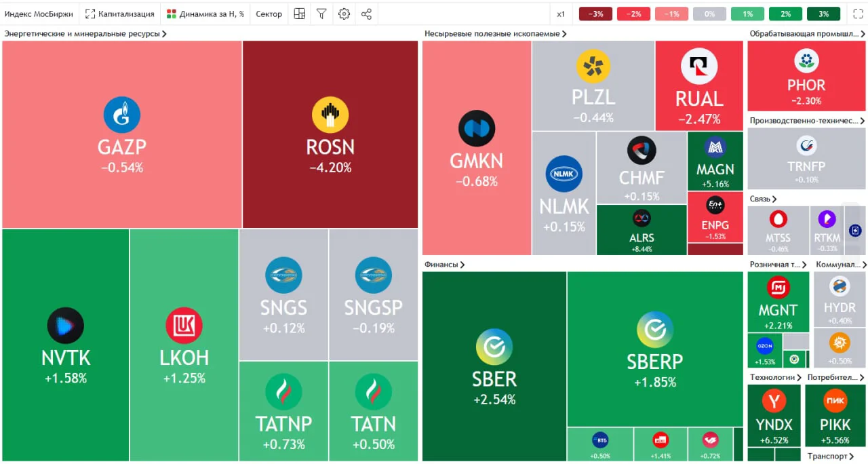Open the SBERP preferred Sberbank tile

655,349
